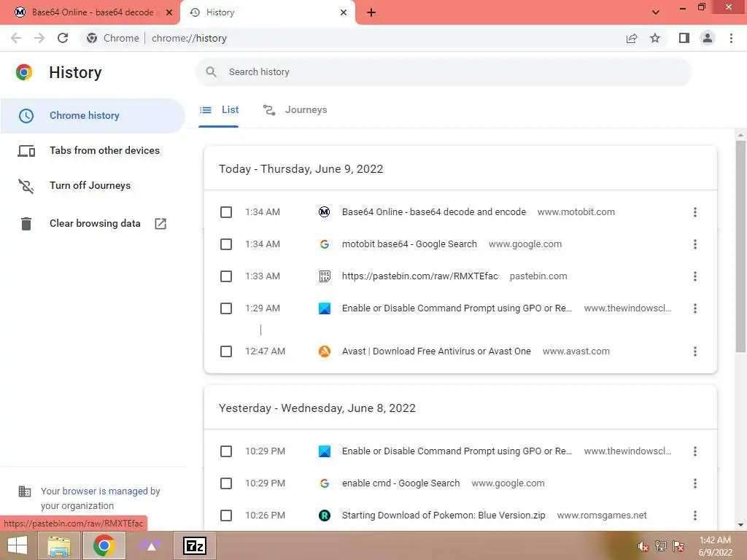Open the Chrome three-dot main menu
The image size is (747, 560).
731,38
